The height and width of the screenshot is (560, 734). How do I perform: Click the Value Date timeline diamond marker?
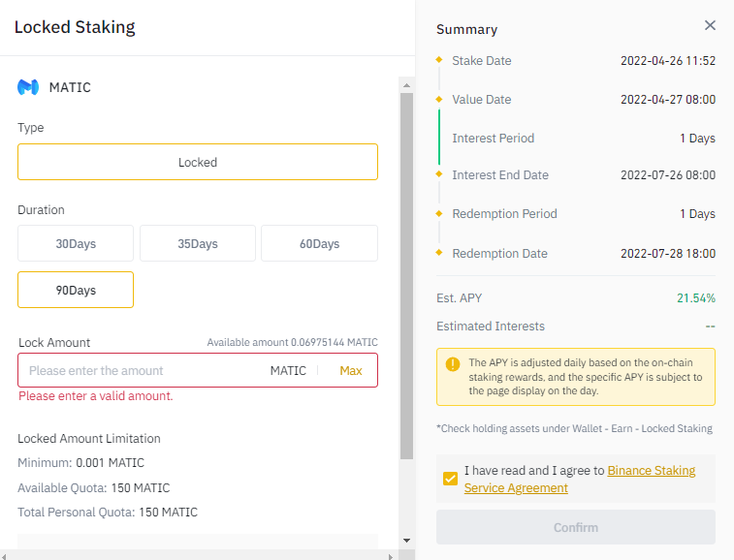click(439, 99)
